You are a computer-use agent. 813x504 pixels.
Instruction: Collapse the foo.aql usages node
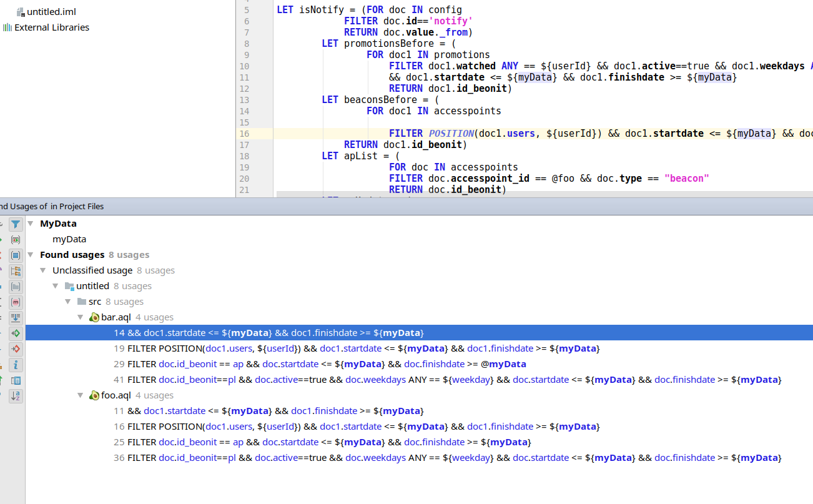[81, 395]
